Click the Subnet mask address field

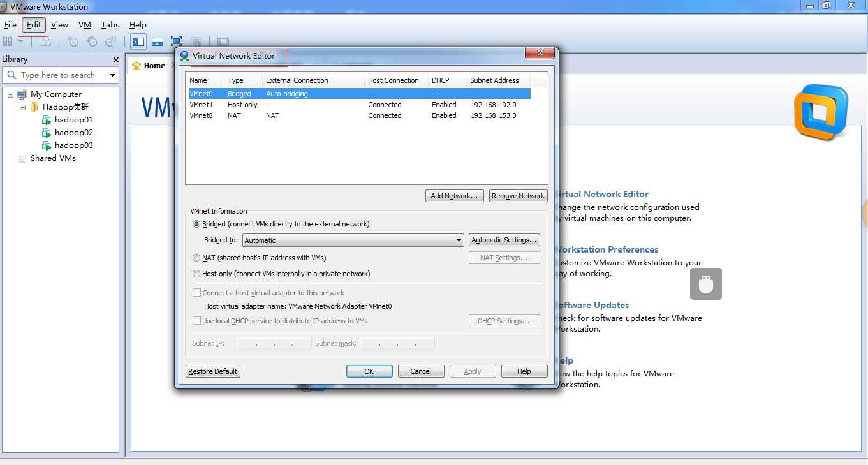pyautogui.click(x=397, y=343)
